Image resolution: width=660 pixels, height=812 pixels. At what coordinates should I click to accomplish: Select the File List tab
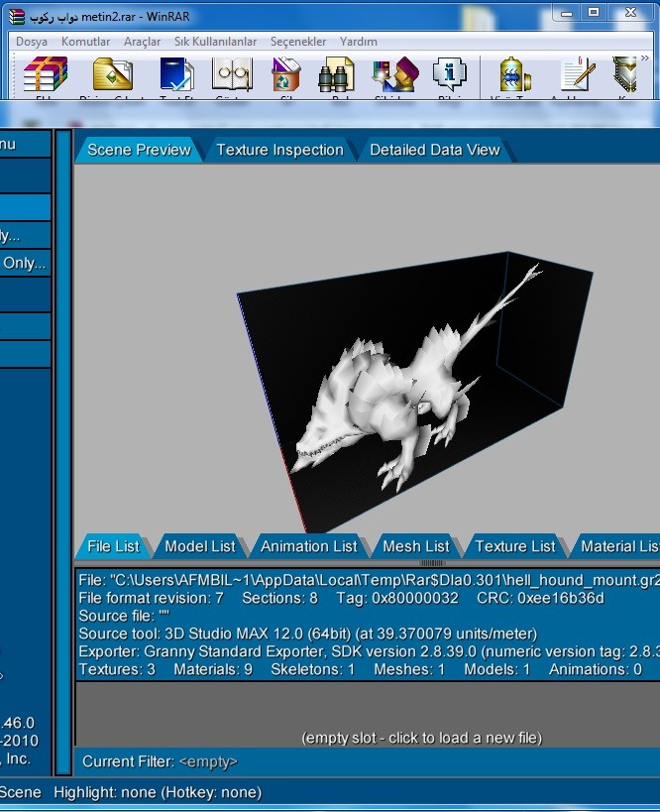pyautogui.click(x=113, y=546)
